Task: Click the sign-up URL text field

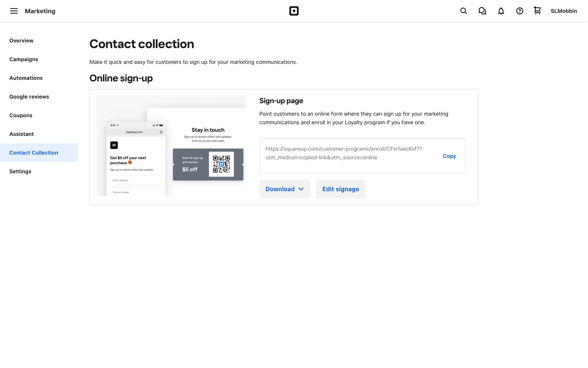Action: coord(344,153)
